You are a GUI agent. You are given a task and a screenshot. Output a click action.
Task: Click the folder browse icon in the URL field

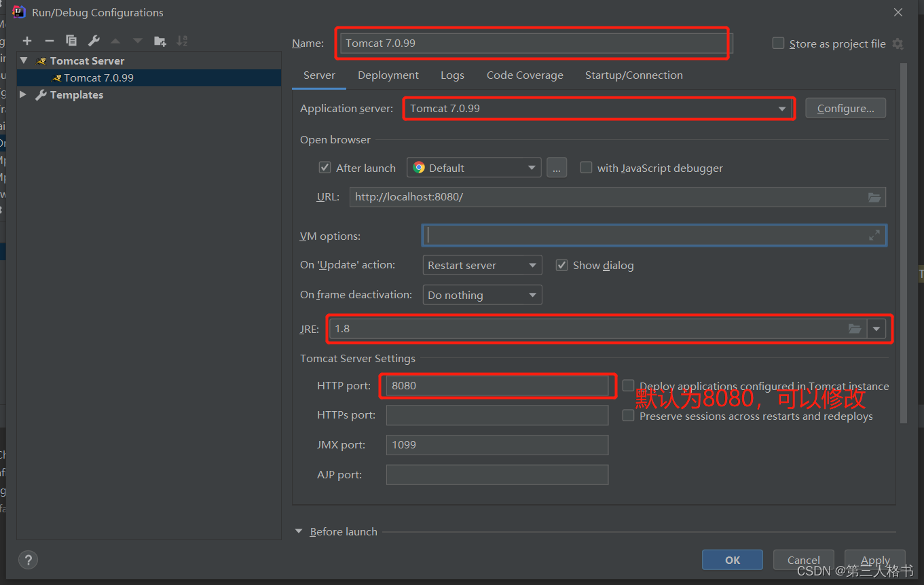pos(874,197)
